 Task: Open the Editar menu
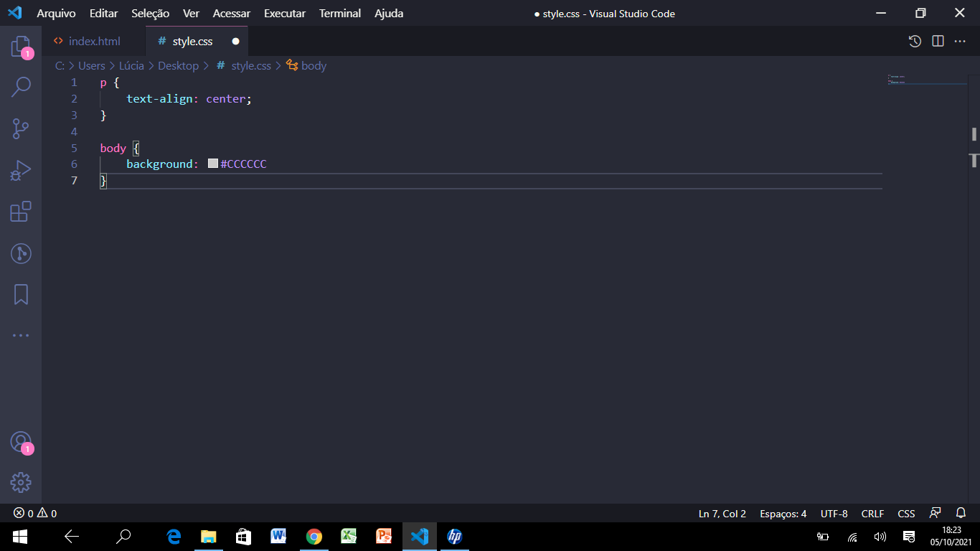(x=103, y=13)
